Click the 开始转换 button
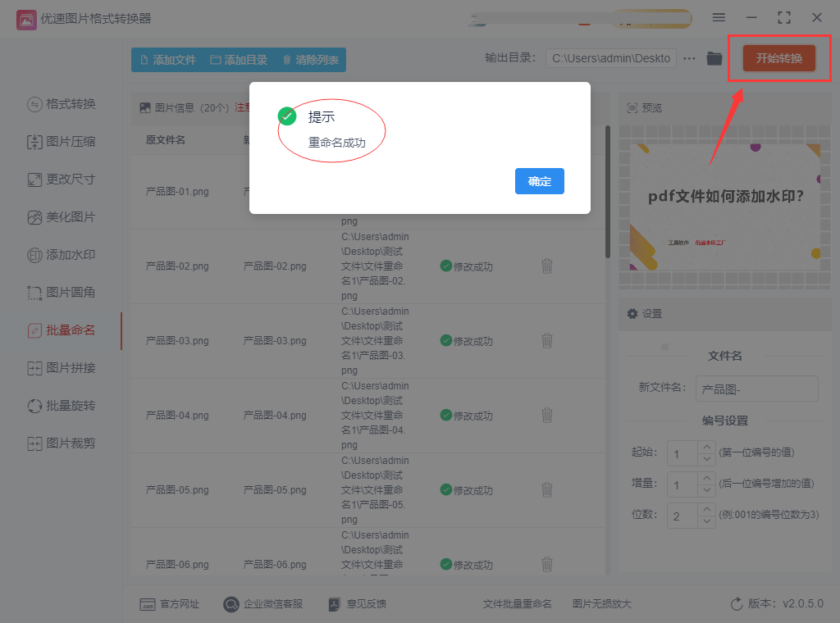This screenshot has width=840, height=623. click(779, 58)
